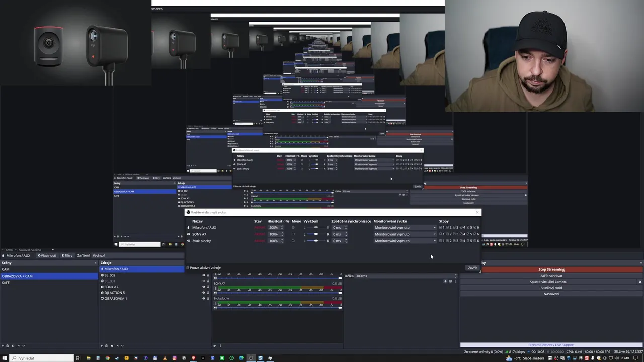The width and height of the screenshot is (644, 362).
Task: Open Task View on the taskbar
Action: tap(78, 358)
